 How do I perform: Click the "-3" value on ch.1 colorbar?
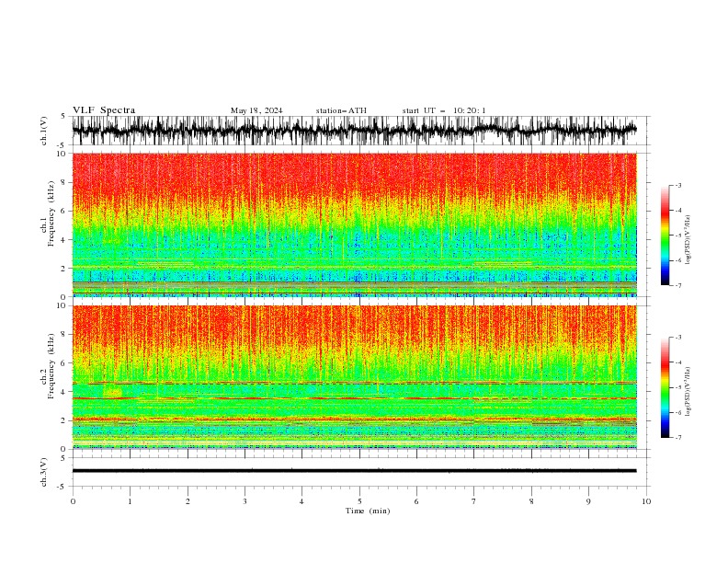tap(677, 185)
